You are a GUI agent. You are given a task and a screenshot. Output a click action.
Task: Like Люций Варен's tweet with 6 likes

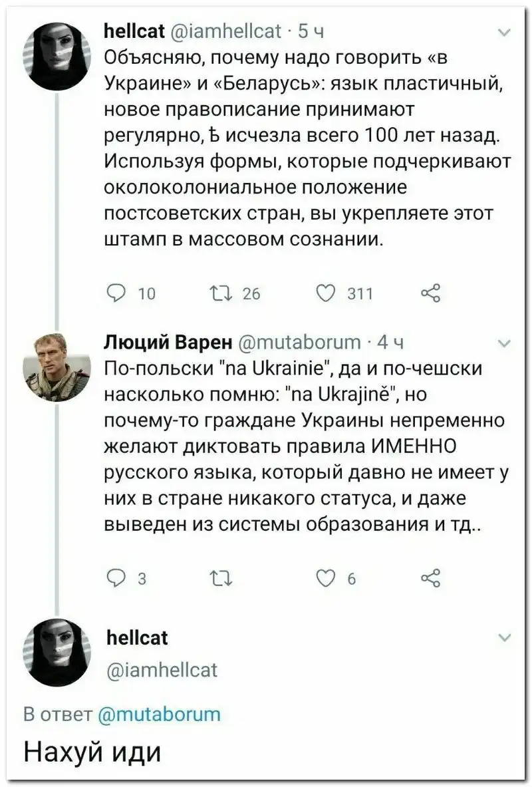327,579
